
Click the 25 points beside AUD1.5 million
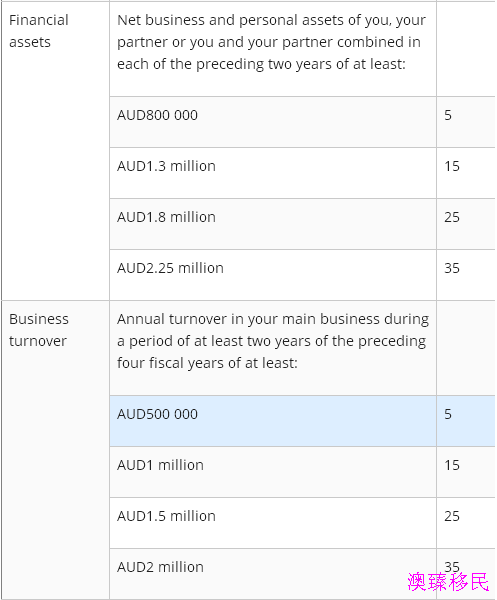tap(452, 516)
